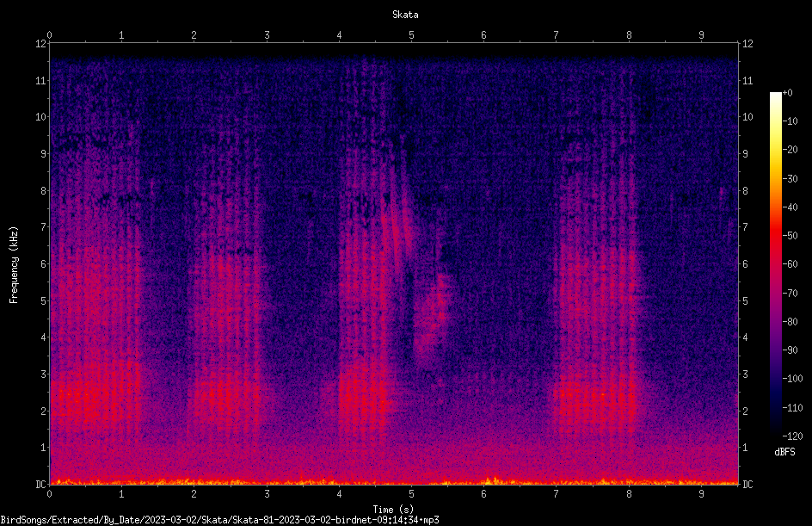812x526 pixels.
Task: Click the 12 kHz left axis label
Action: 41,44
